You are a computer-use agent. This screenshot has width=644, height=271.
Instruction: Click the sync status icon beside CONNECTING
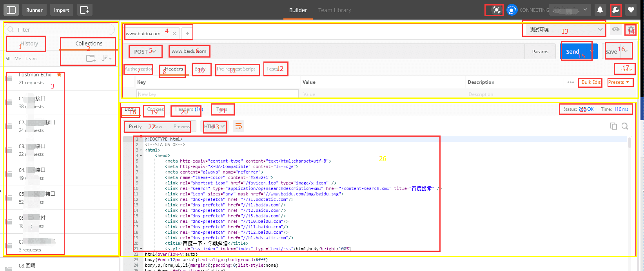512,10
